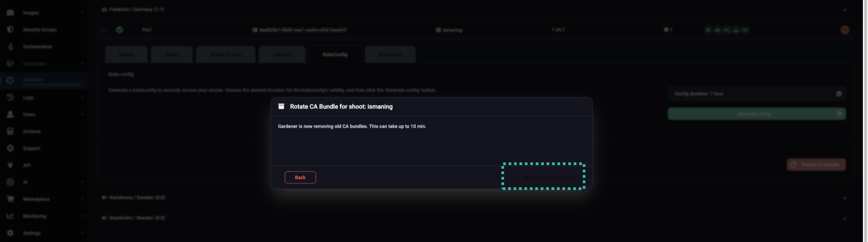Switch to the Status tab
The height and width of the screenshot is (242, 868).
point(171,54)
